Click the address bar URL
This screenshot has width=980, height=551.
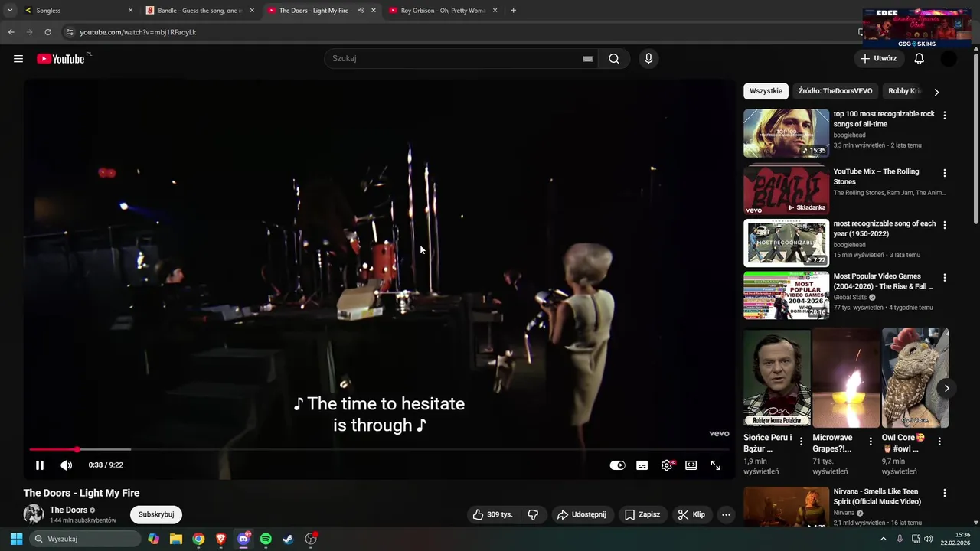coord(139,32)
